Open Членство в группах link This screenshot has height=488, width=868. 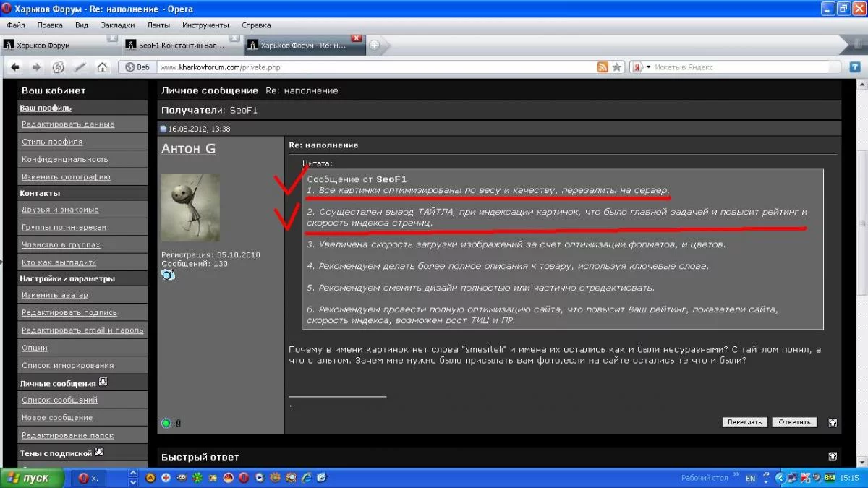tap(61, 244)
